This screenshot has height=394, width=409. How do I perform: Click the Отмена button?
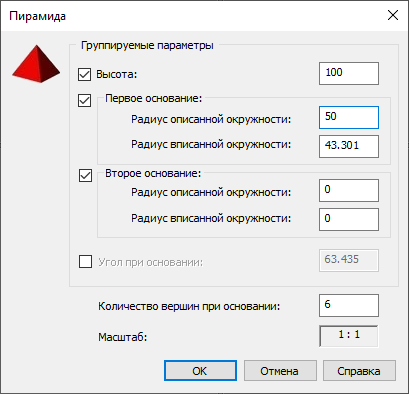pyautogui.click(x=280, y=370)
